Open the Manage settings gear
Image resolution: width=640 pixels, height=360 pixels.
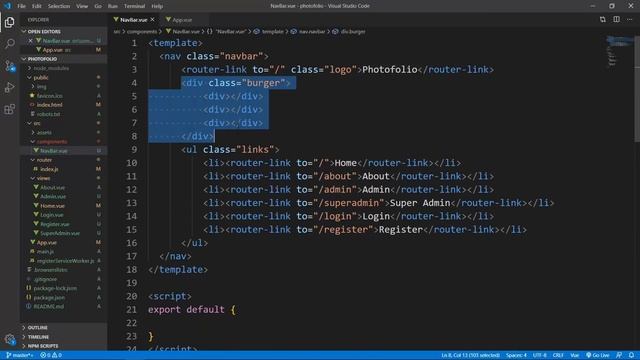(x=9, y=339)
